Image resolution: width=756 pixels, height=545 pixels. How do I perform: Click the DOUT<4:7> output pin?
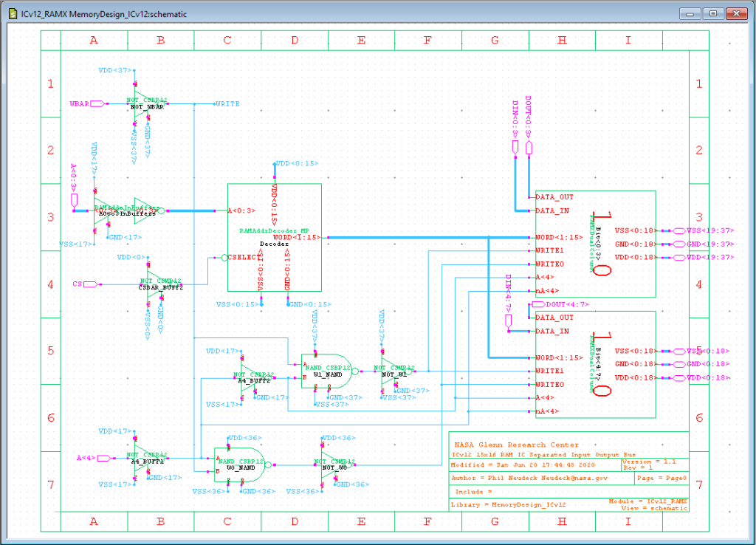tap(537, 304)
